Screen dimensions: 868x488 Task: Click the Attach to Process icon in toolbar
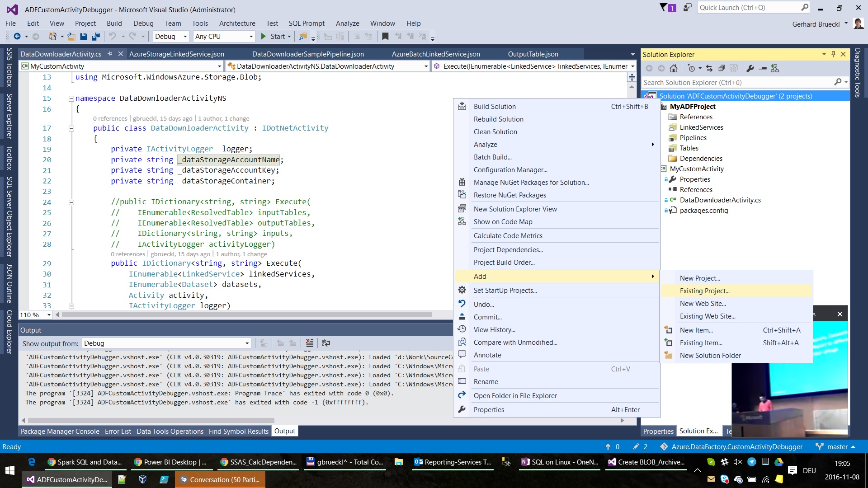[x=303, y=36]
